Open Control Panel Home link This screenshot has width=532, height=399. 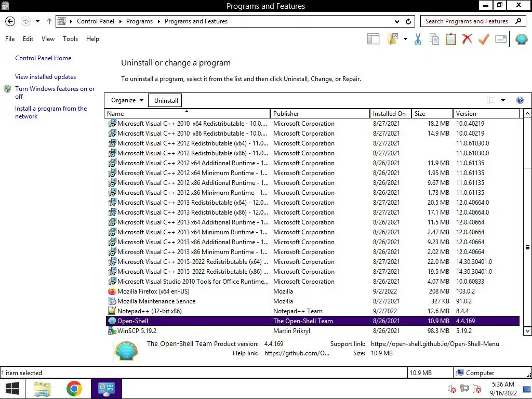(43, 58)
